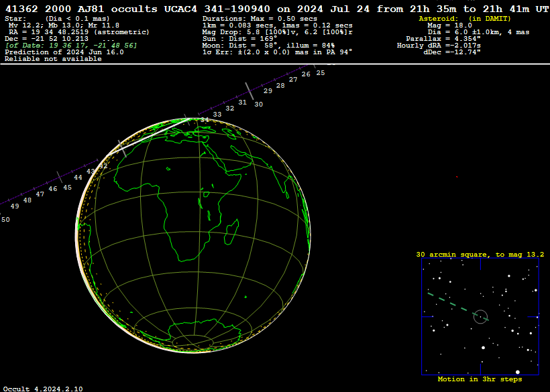Click the "44" minute label
The image size is (550, 392).
coord(78,178)
